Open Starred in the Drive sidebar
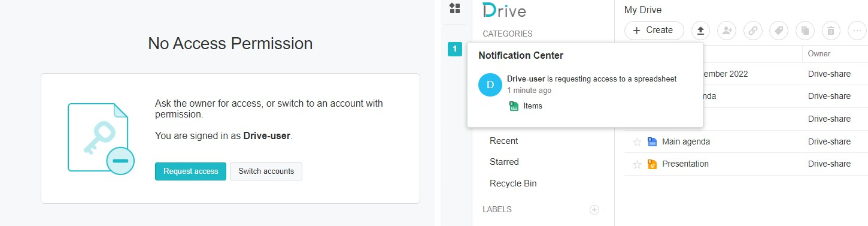 click(504, 162)
